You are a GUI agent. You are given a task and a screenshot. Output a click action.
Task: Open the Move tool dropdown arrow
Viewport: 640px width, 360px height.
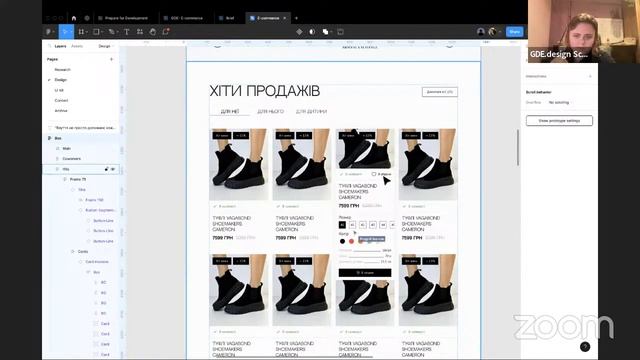71,31
